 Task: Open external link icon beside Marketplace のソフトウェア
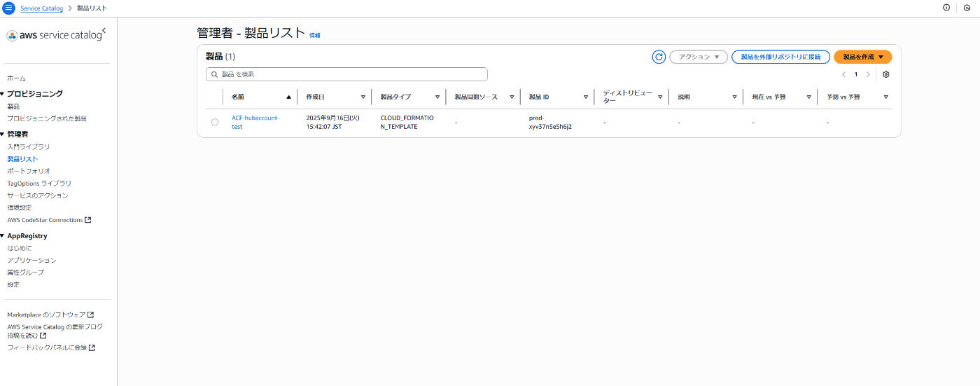(91, 315)
